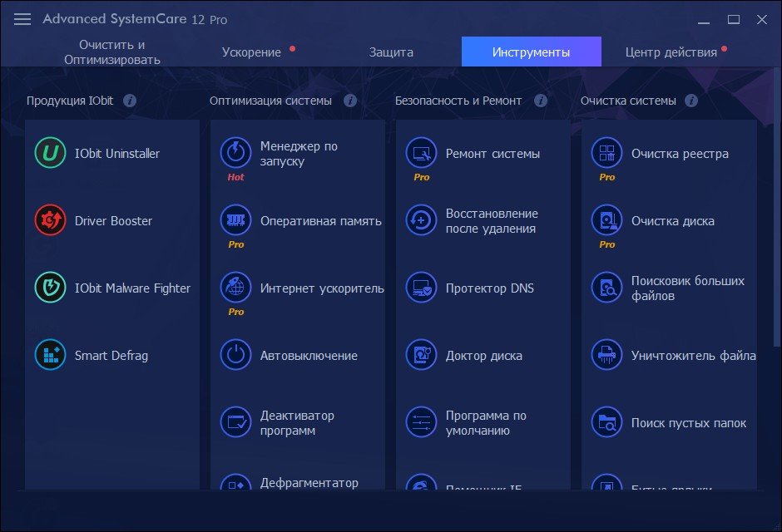This screenshot has width=782, height=532.
Task: Click the Оперативная память icon
Action: [x=235, y=221]
